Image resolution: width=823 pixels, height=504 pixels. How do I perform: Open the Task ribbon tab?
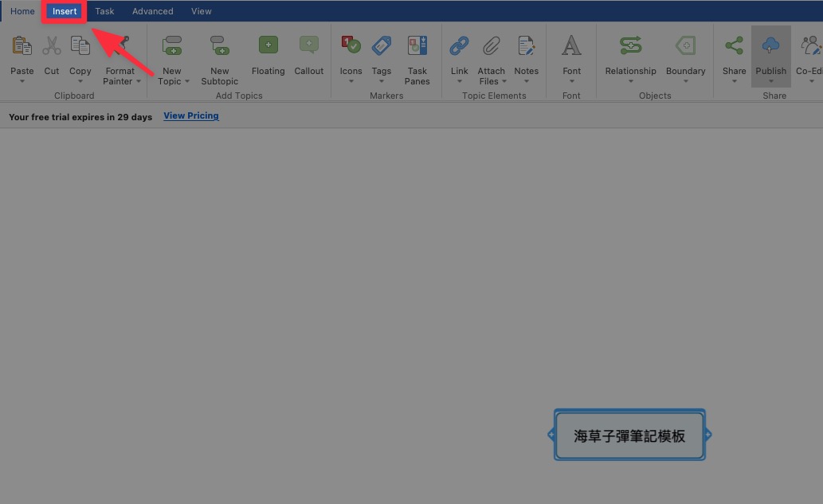coord(104,11)
